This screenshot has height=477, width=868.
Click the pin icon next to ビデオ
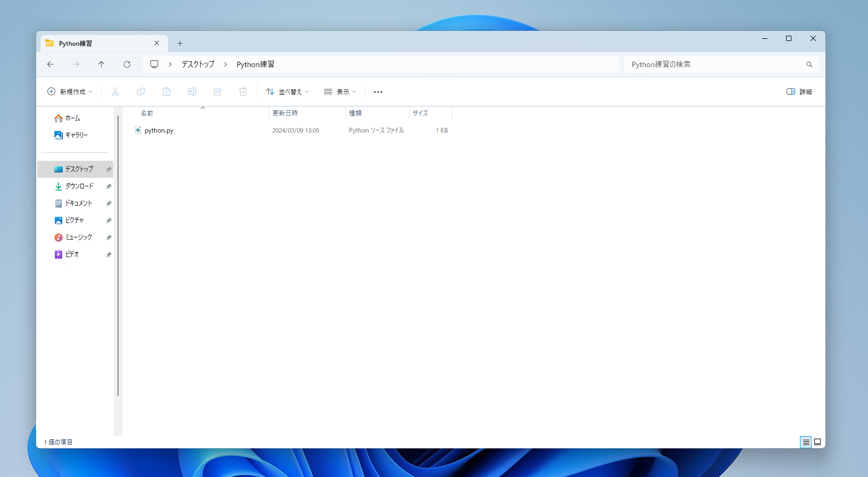tap(108, 254)
